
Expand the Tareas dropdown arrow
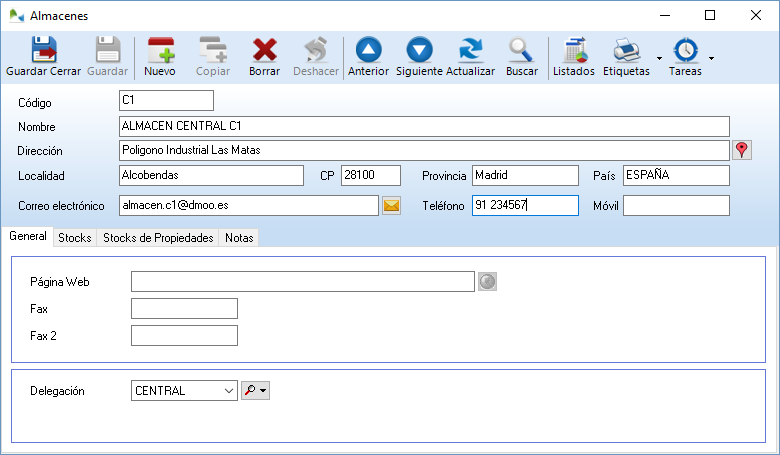(x=711, y=59)
